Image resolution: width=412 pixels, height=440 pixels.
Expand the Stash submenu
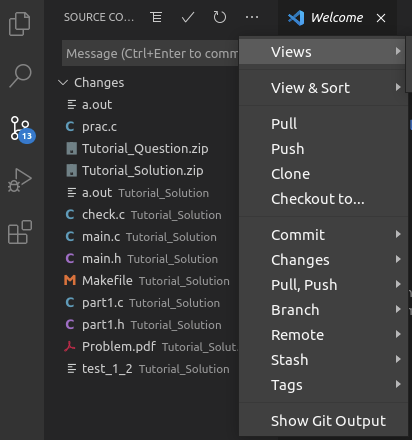pyautogui.click(x=323, y=360)
